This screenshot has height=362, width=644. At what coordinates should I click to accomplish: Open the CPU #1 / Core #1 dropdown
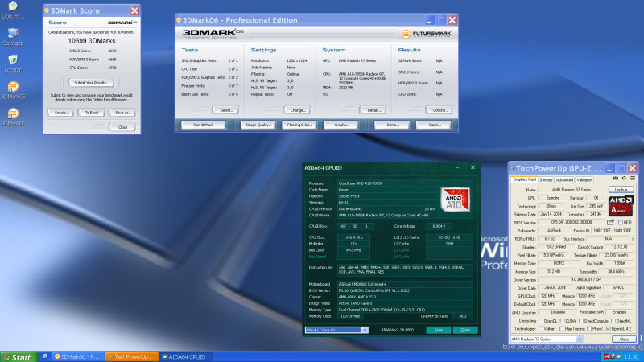point(336,330)
